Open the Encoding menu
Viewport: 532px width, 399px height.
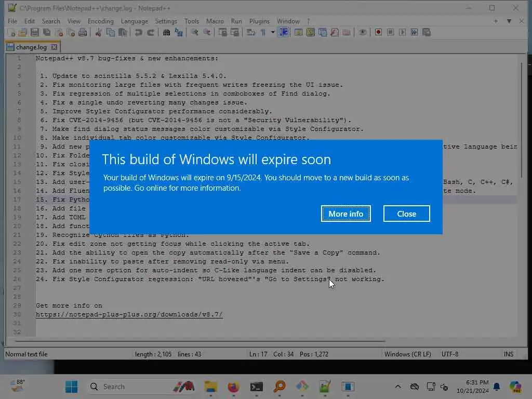pyautogui.click(x=100, y=21)
